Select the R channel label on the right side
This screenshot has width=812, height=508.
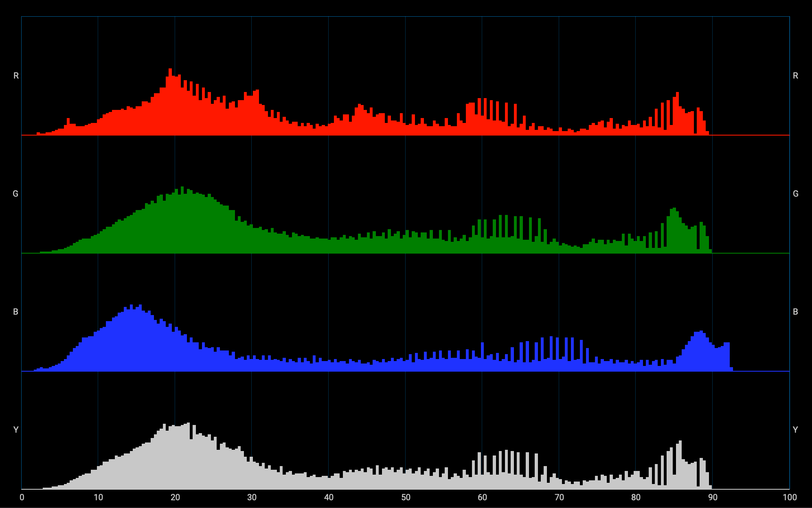click(x=794, y=75)
